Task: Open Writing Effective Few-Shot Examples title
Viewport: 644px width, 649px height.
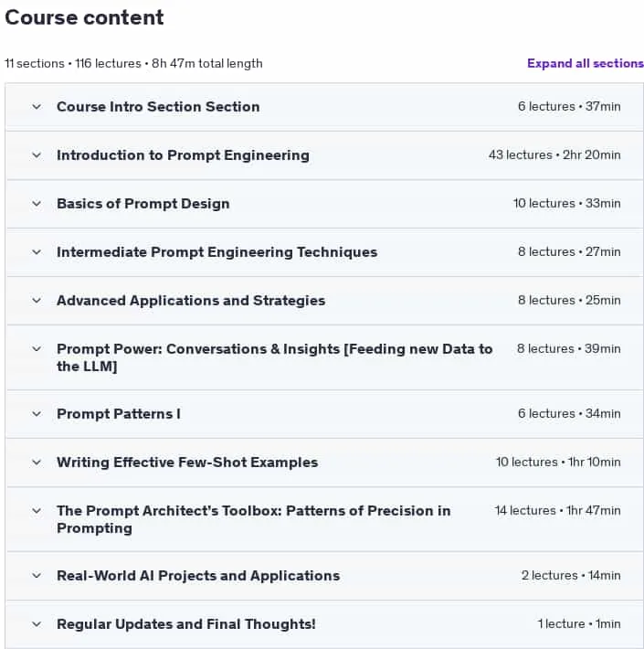Action: pos(187,463)
